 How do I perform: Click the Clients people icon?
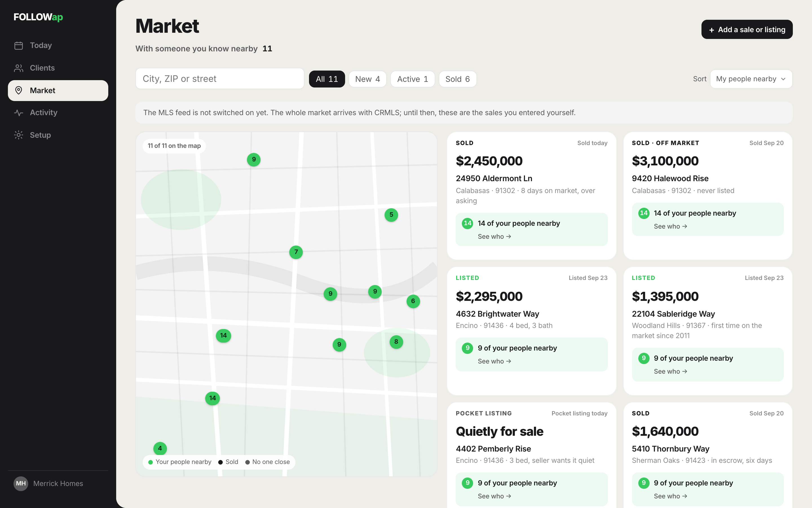pyautogui.click(x=19, y=68)
